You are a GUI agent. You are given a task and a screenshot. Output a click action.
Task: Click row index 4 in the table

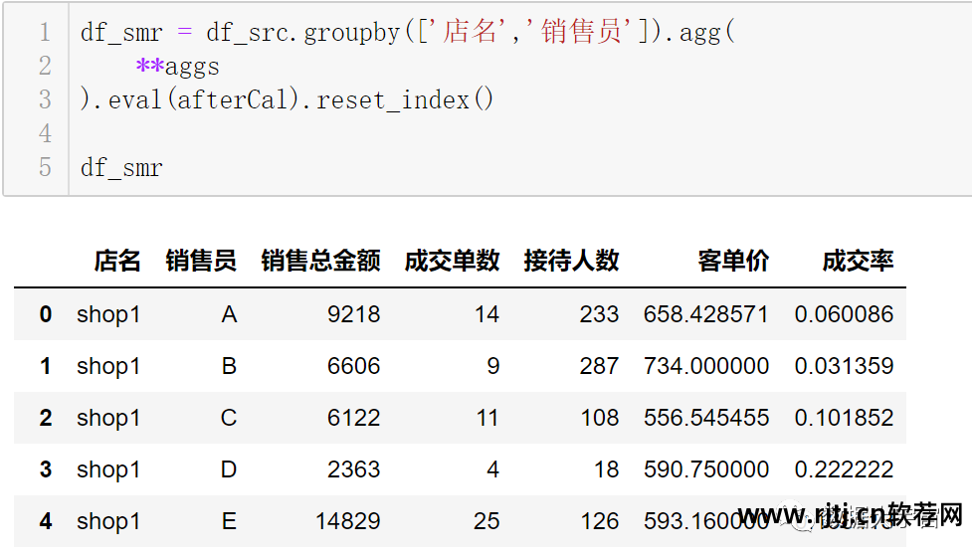(x=45, y=521)
